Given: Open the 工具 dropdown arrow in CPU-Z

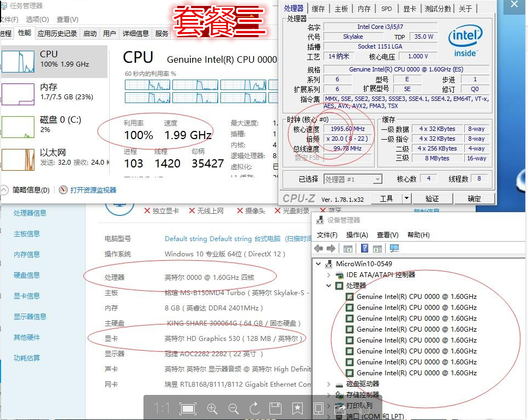Looking at the screenshot, I should point(406,199).
